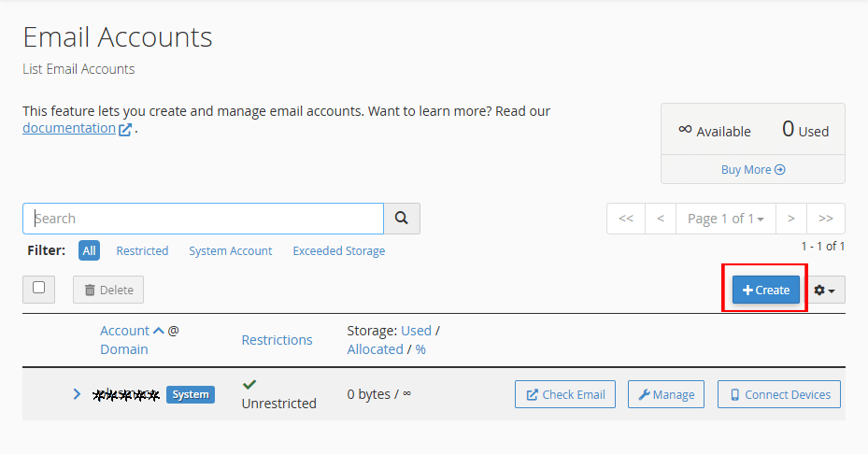
Task: Filter by Restricted accounts
Action: click(x=142, y=250)
